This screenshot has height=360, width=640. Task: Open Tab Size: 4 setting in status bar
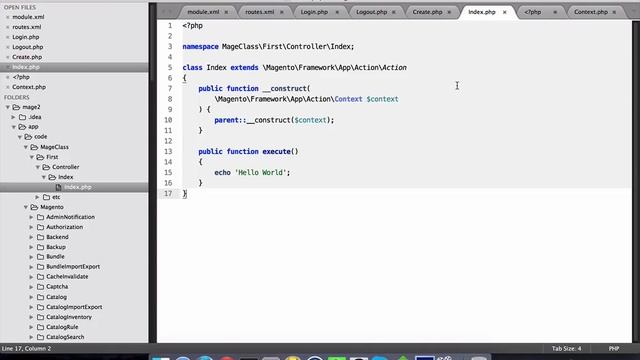click(567, 349)
